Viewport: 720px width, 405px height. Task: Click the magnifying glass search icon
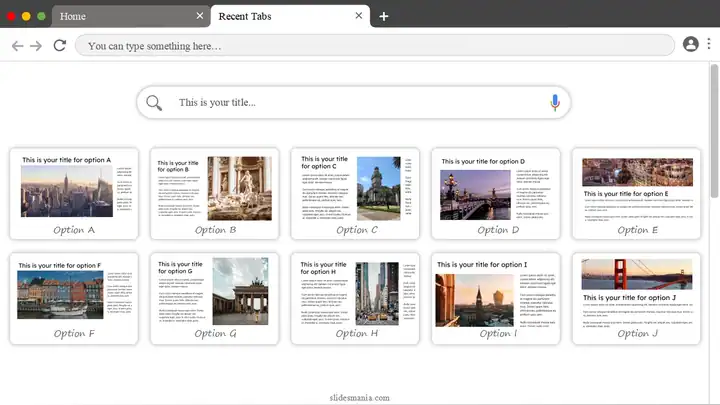click(154, 102)
